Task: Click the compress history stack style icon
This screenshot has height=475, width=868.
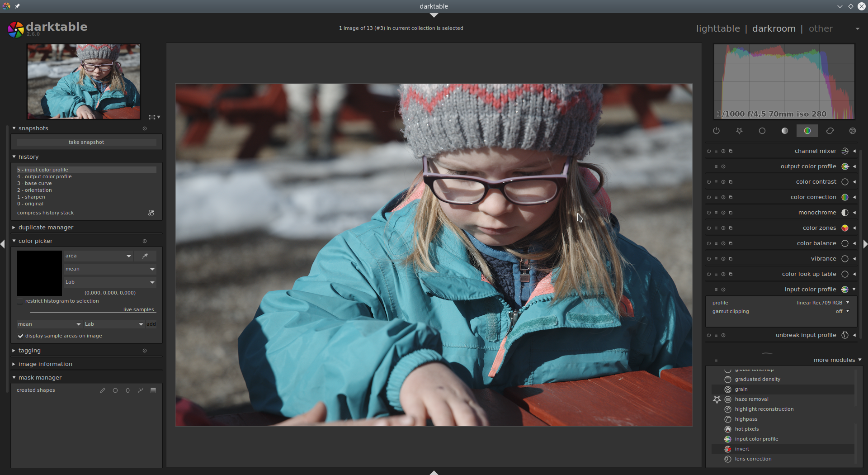Action: coord(151,213)
